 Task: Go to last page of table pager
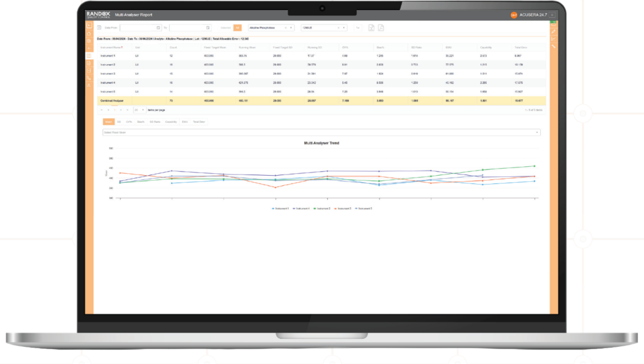click(x=127, y=110)
